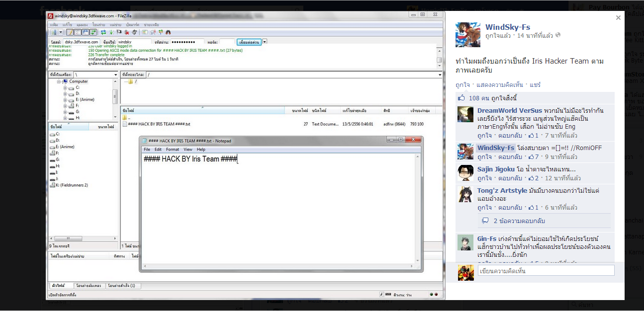Expand the E: (Anime) drive in tree

[x=65, y=99]
